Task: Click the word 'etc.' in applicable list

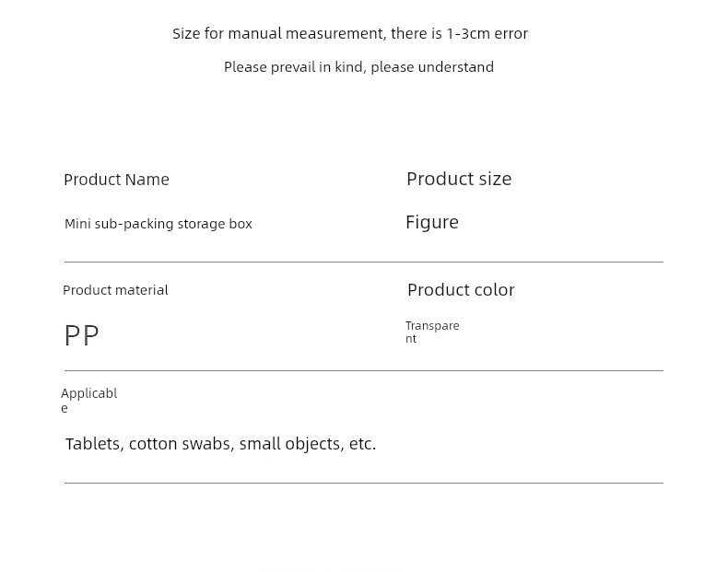Action: tap(362, 444)
